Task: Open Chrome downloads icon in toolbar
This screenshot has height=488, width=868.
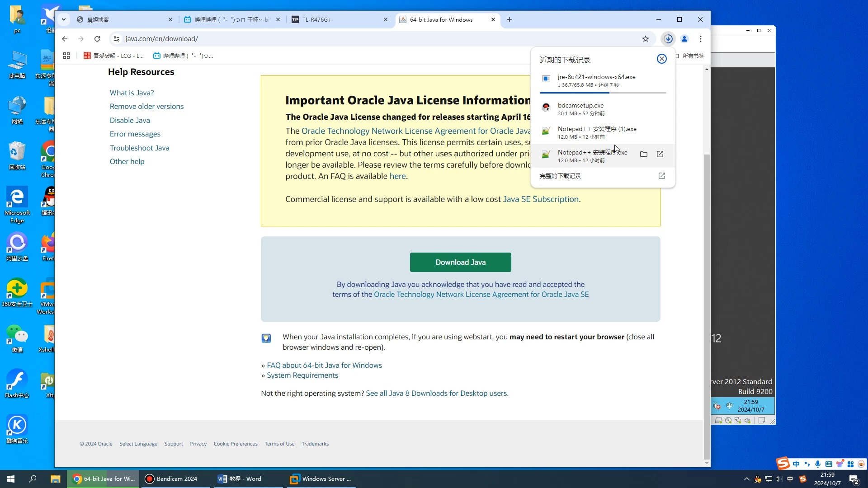Action: (x=668, y=39)
